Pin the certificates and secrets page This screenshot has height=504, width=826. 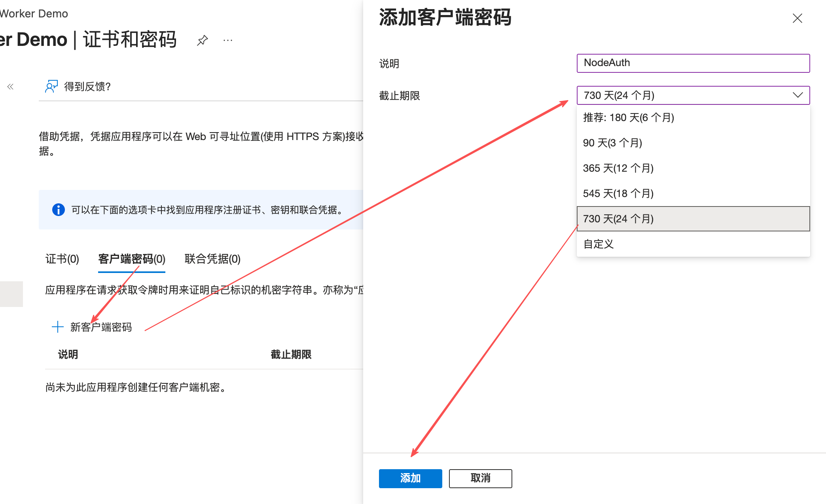(x=202, y=40)
